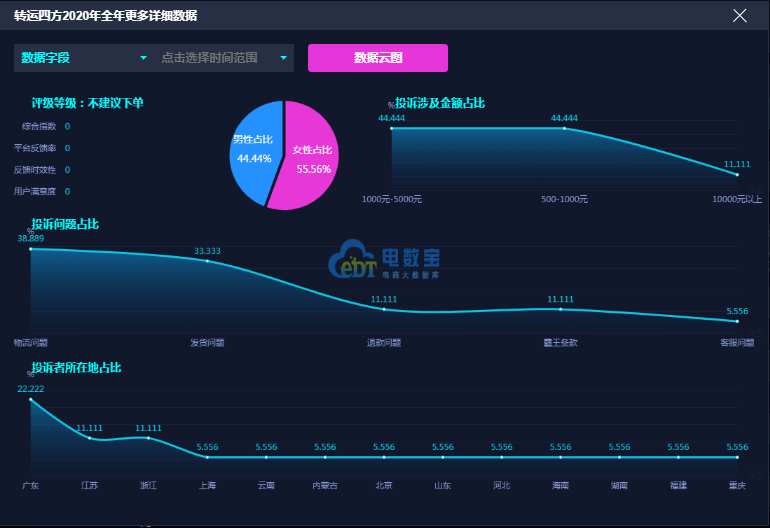Image resolution: width=770 pixels, height=528 pixels.
Task: Open the 数据字段 dropdown
Action: pyautogui.click(x=84, y=58)
